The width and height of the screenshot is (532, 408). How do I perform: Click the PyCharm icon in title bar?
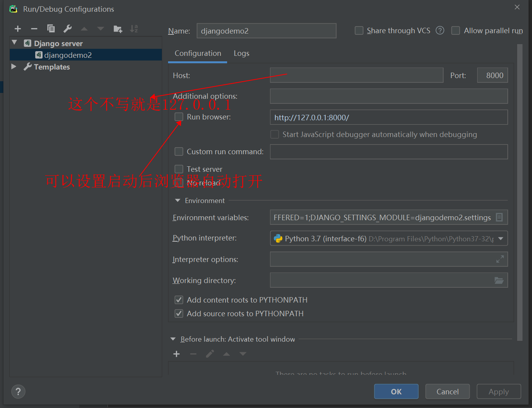[x=14, y=9]
